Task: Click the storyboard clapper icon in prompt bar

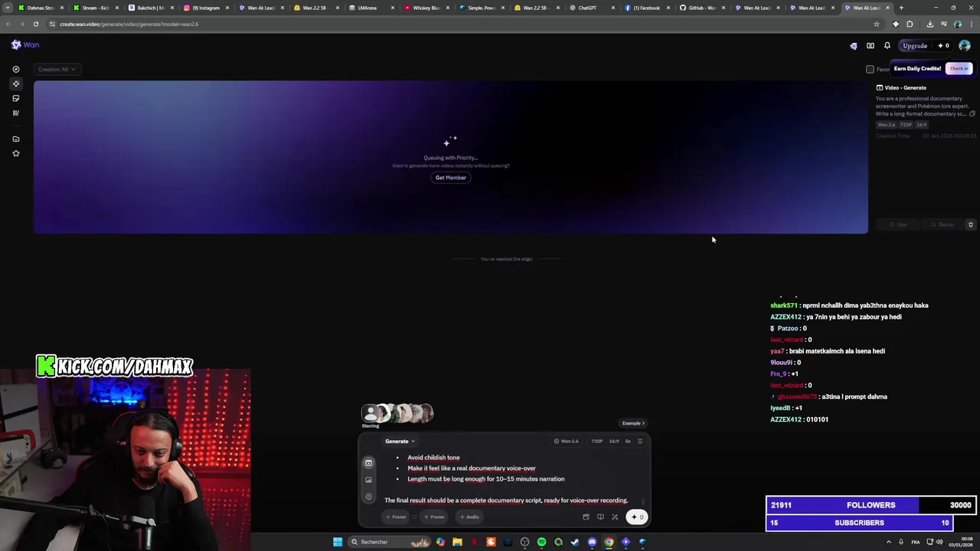Action: [586, 517]
